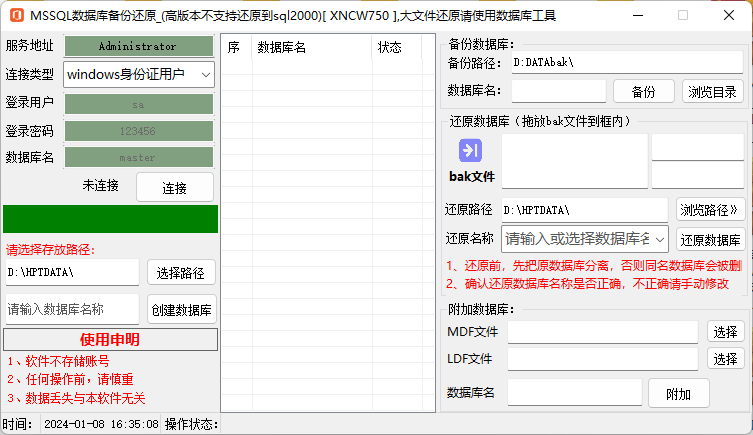Click the 选择路径 button

(x=181, y=273)
